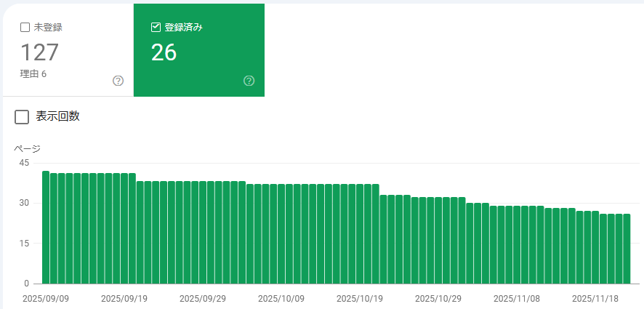Click the number 26 in 登録済み card
644x309 pixels.
coord(164,52)
